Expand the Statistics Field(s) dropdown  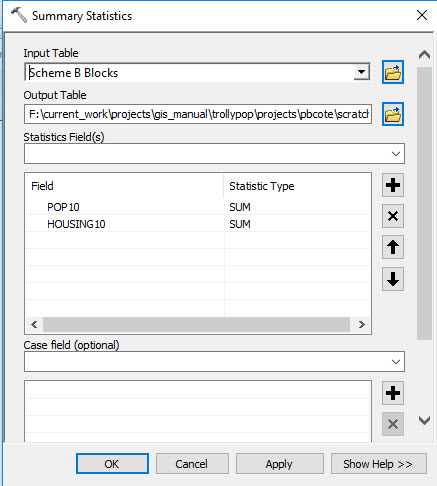coord(396,154)
